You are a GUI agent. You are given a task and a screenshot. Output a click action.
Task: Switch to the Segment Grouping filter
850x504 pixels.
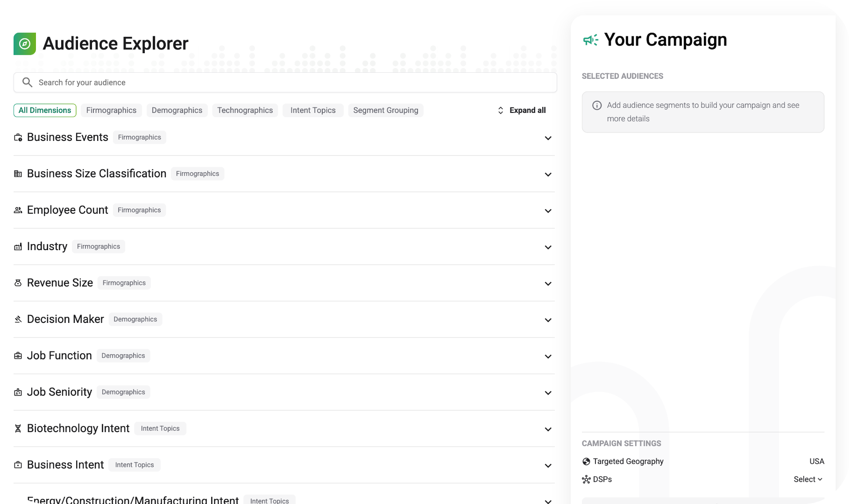[385, 110]
